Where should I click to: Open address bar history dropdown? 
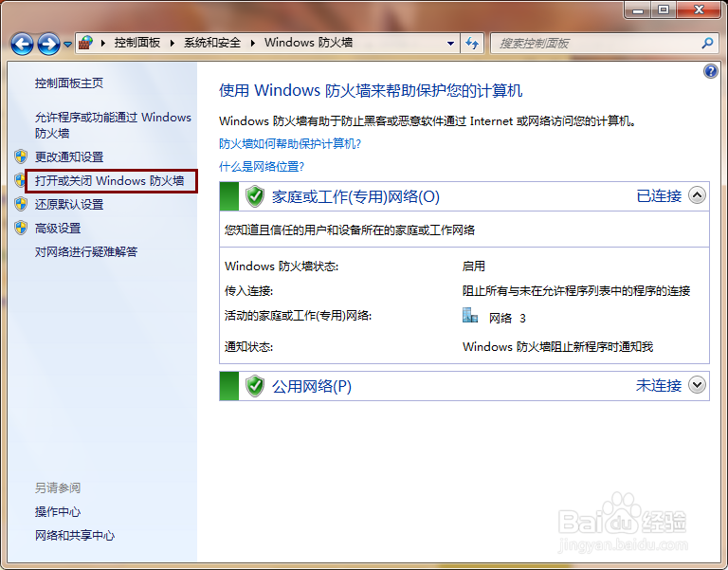tap(450, 44)
